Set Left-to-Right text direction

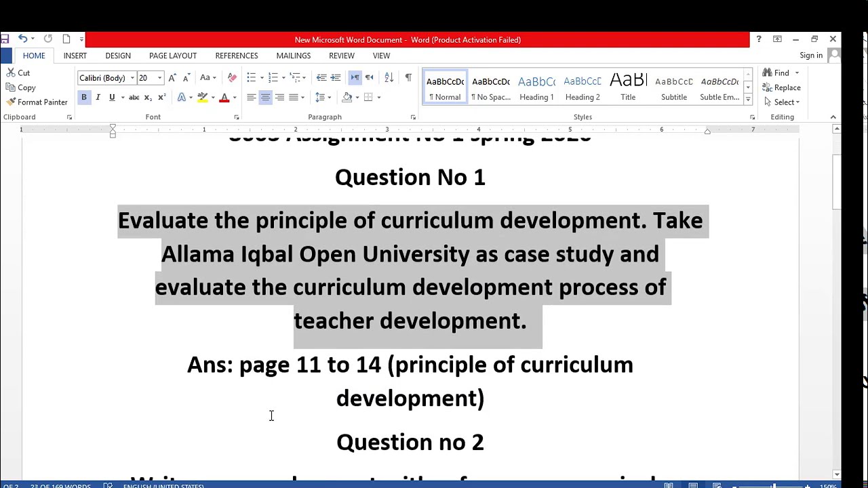point(355,78)
